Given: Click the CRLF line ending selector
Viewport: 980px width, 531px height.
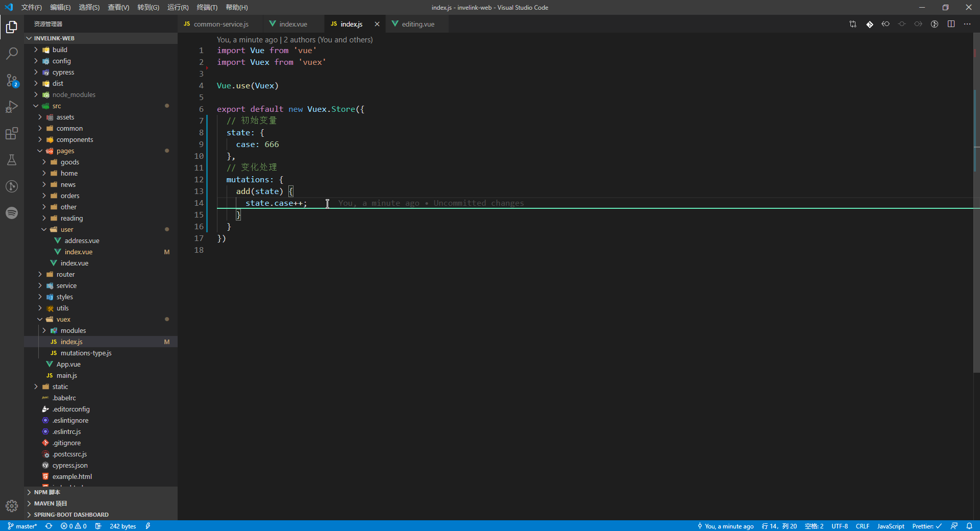Looking at the screenshot, I should (863, 526).
